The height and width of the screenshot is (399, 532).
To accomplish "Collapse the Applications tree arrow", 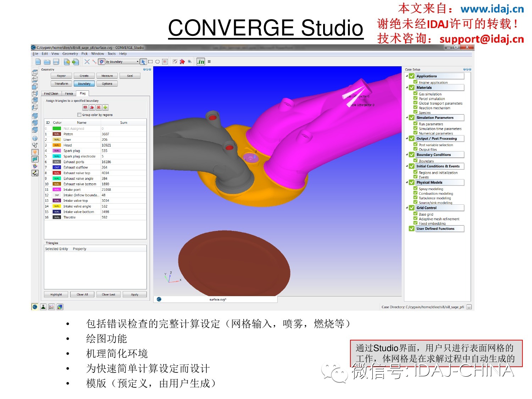I will coord(407,76).
